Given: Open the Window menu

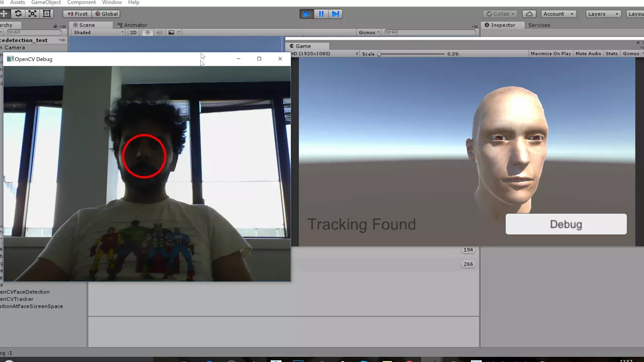Looking at the screenshot, I should (112, 3).
